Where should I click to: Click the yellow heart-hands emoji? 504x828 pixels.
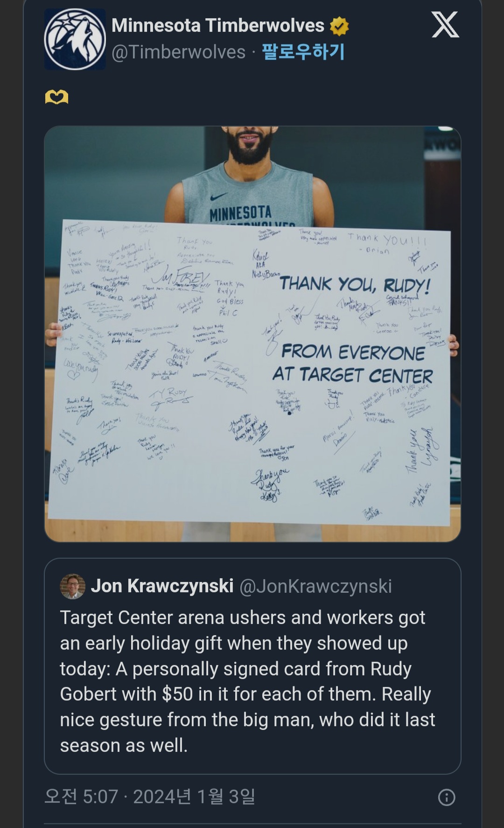tap(56, 97)
